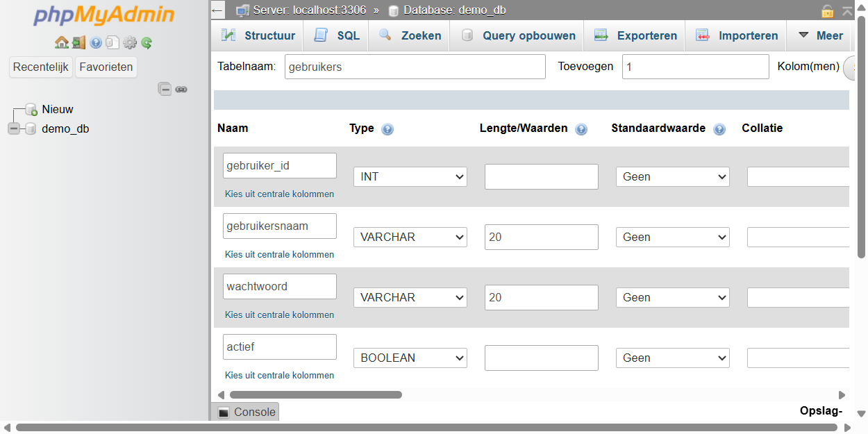Open Standaardwaarde dropdown for wachtwoord row
The width and height of the screenshot is (868, 434).
(672, 298)
